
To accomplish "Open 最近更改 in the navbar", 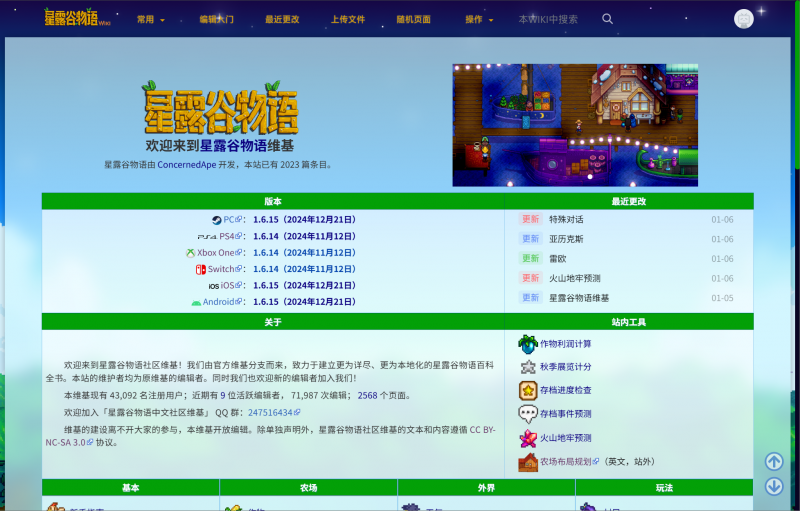I will pos(282,19).
